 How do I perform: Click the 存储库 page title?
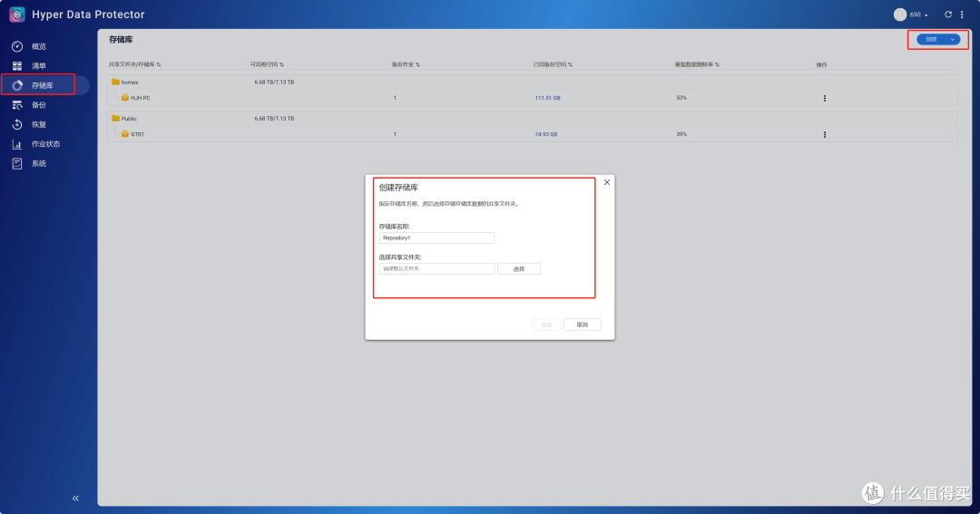pos(121,39)
